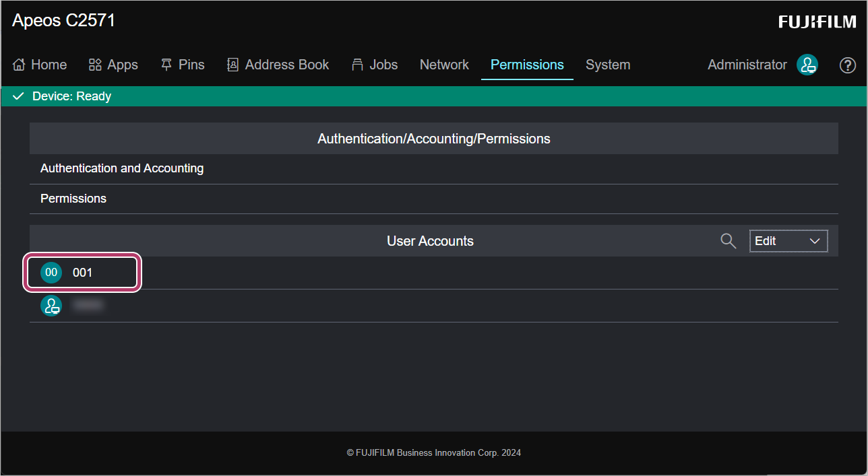Go to the Home tab label
This screenshot has height=476, width=868.
tap(49, 65)
